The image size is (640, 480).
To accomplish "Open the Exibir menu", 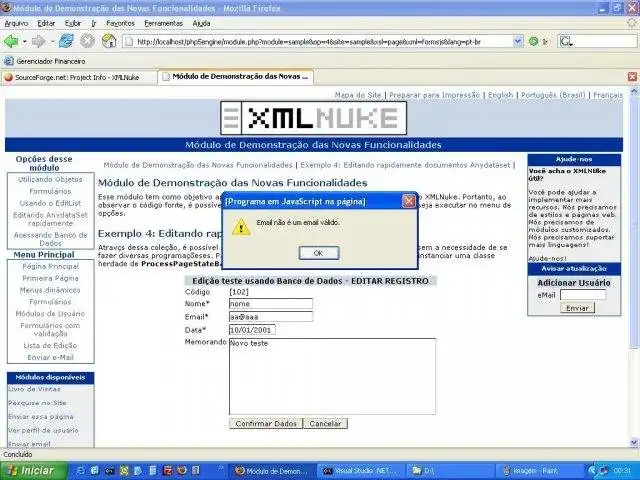I will pyautogui.click(x=73, y=23).
